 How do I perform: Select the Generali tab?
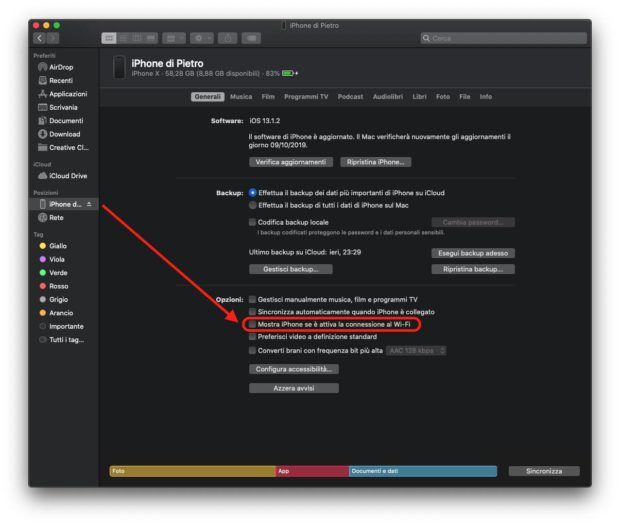pyautogui.click(x=208, y=97)
